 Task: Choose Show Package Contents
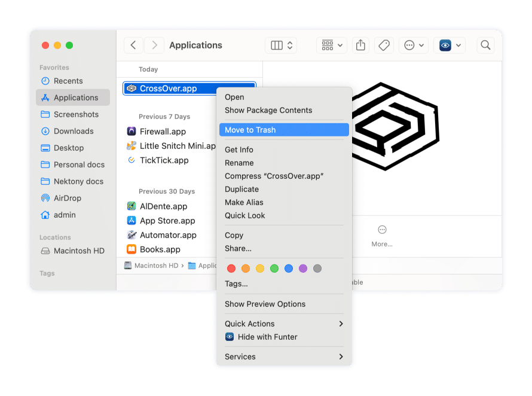point(284,111)
